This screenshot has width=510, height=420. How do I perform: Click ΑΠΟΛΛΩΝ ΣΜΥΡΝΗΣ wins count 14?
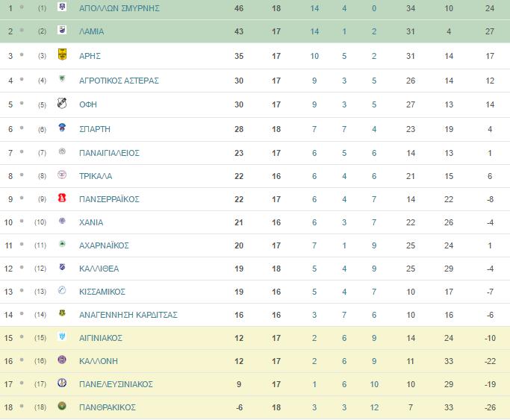pyautogui.click(x=314, y=8)
